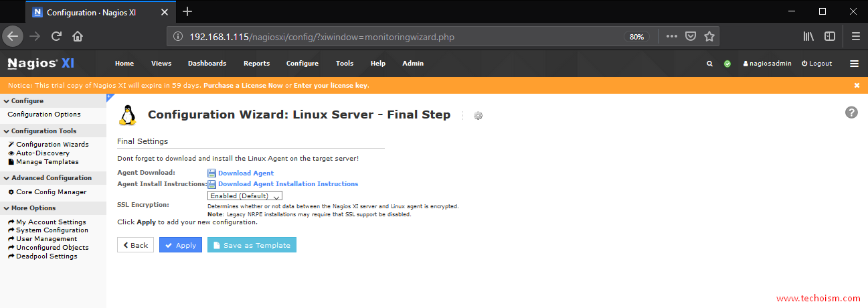Viewport: 868px width, 308px height.
Task: Dismiss the trial notice with the X
Action: pyautogui.click(x=857, y=86)
